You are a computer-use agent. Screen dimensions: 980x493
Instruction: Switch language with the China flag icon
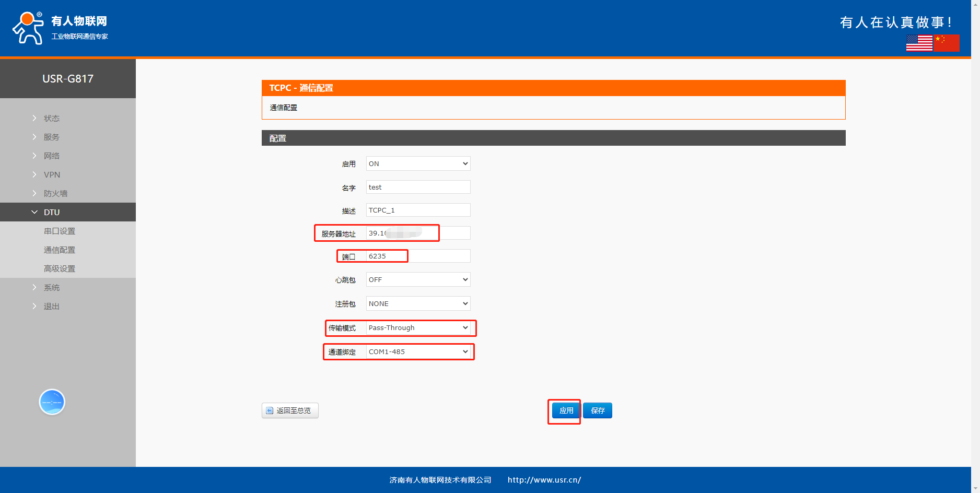tap(947, 43)
